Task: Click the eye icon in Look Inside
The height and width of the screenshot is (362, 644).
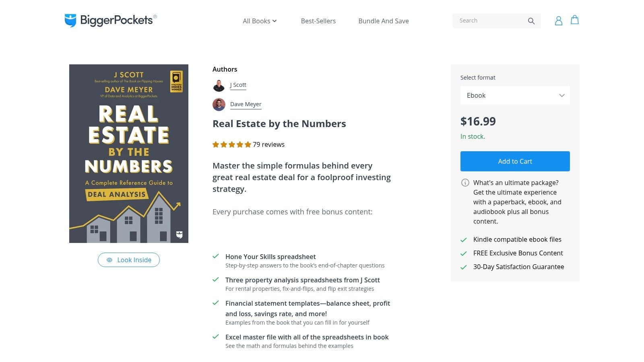Action: (x=109, y=260)
